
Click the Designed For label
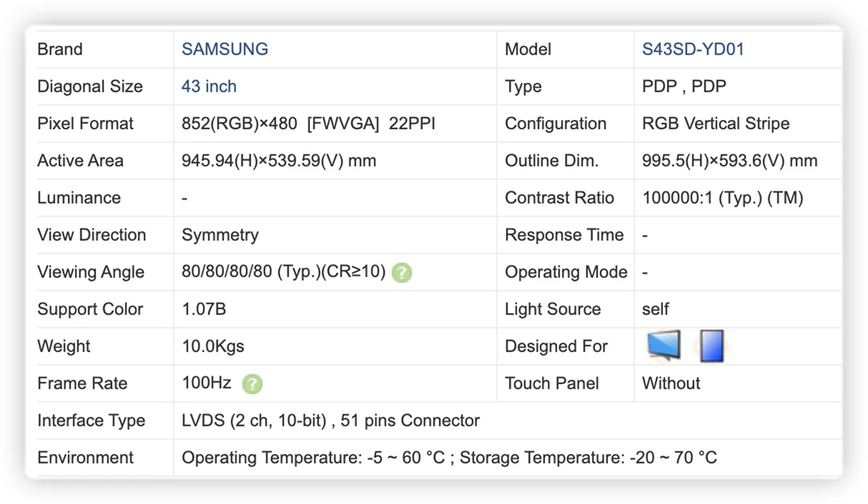coord(556,346)
